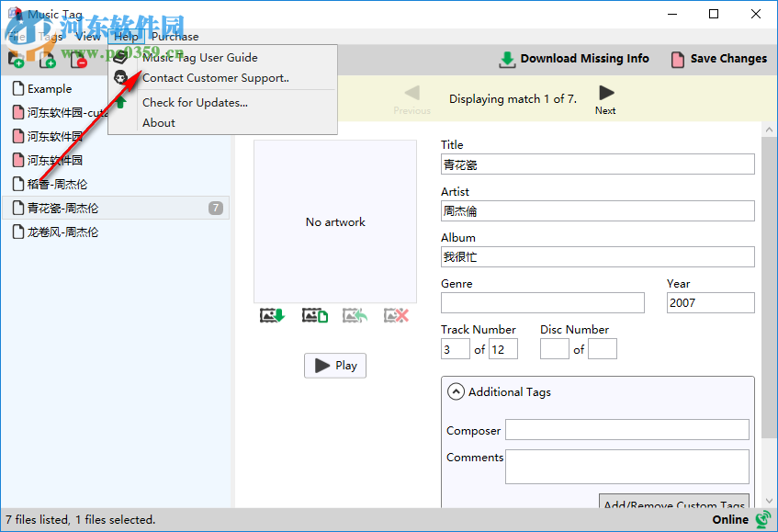The image size is (778, 532).
Task: Open the File menu
Action: point(17,36)
